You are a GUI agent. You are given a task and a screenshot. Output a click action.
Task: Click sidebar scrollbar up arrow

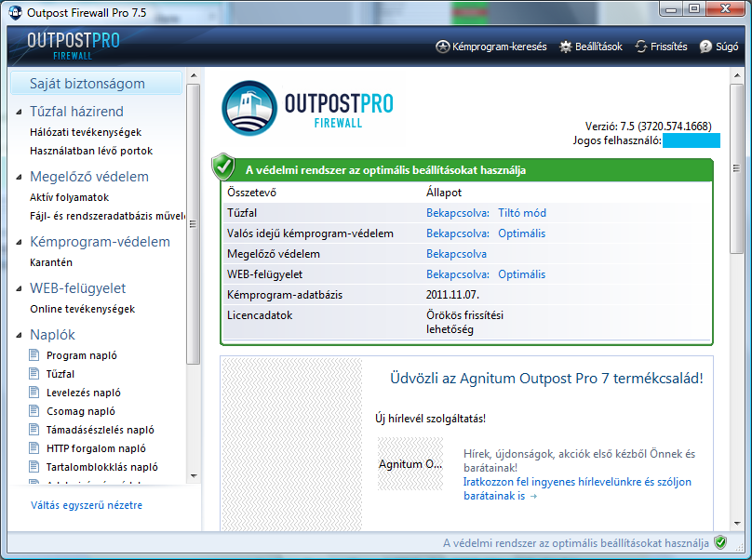pyautogui.click(x=194, y=75)
